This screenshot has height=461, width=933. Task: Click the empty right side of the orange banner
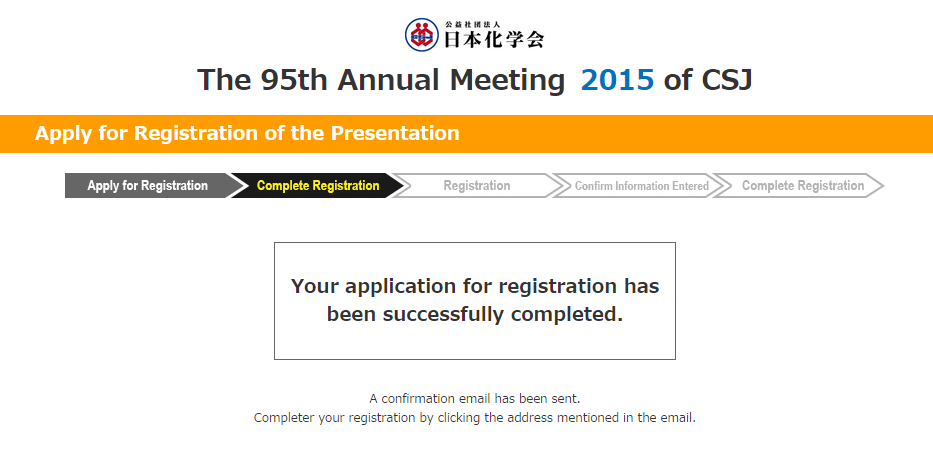coord(750,133)
